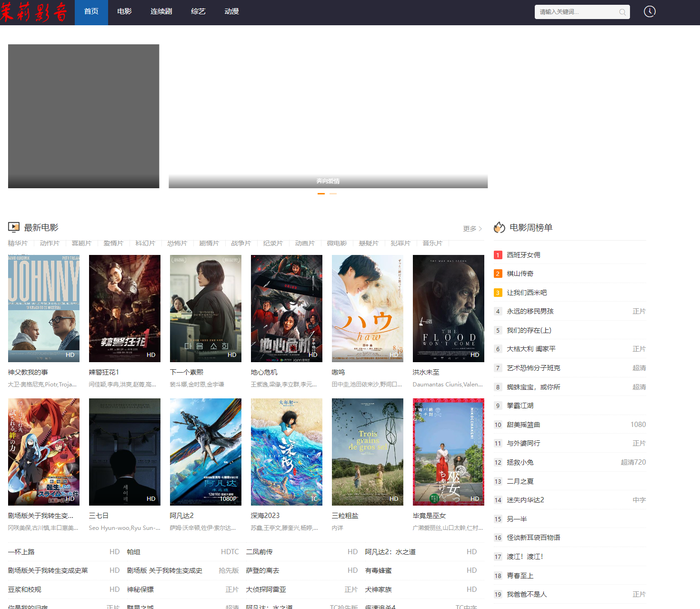The height and width of the screenshot is (609, 700).
Task: Open the 下一个素熙 poster
Action: click(206, 308)
